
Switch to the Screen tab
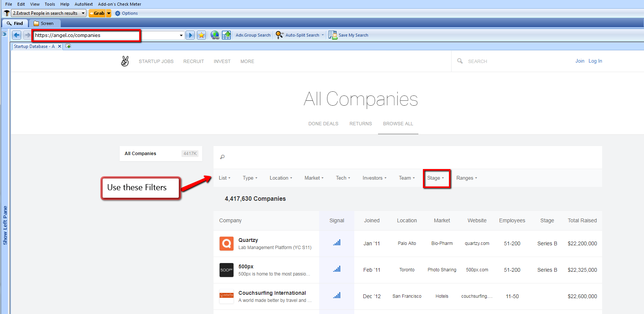43,23
